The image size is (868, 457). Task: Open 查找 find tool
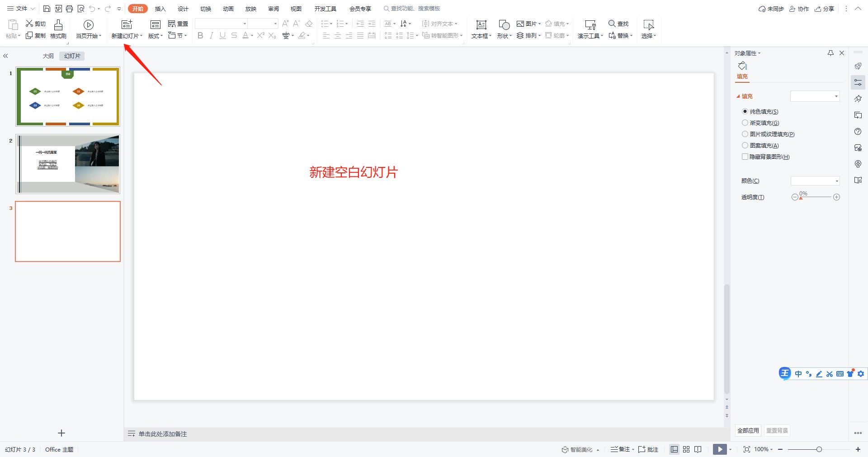pyautogui.click(x=618, y=24)
